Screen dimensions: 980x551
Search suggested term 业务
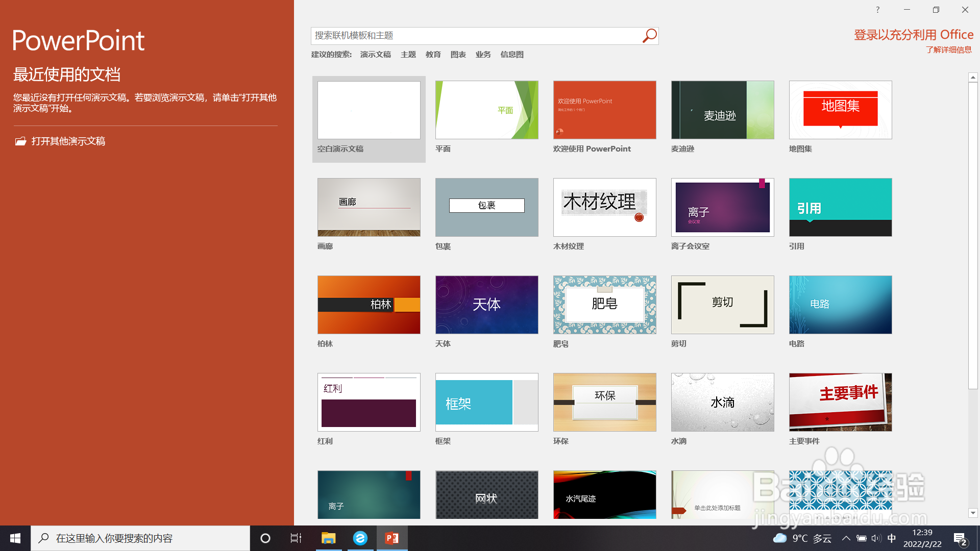pos(483,55)
